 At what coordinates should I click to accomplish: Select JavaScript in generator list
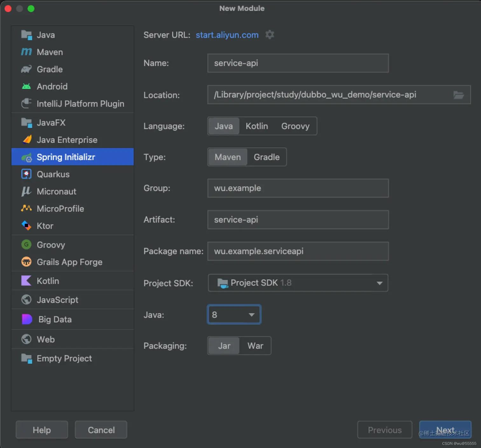coord(73,300)
